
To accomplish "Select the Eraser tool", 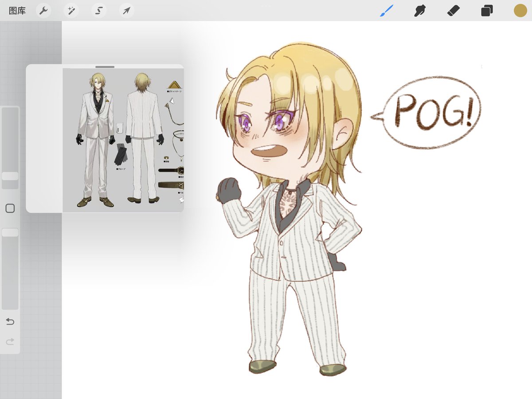I will [454, 11].
